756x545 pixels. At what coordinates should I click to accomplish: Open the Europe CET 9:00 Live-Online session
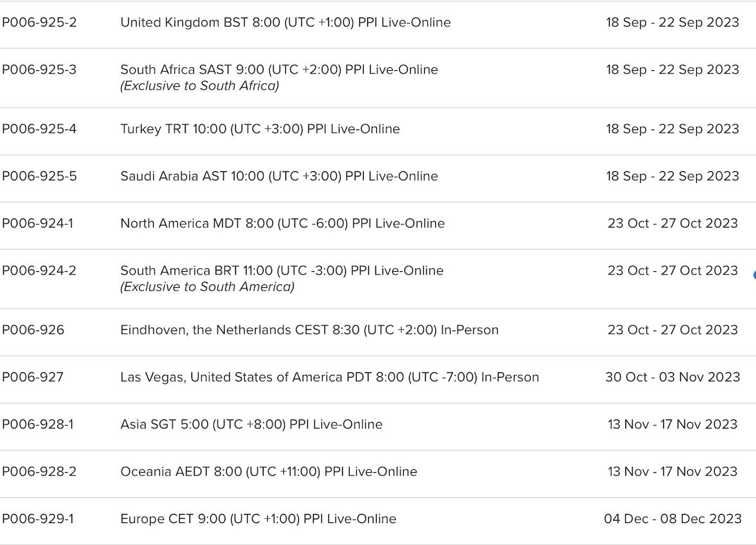[x=258, y=519]
